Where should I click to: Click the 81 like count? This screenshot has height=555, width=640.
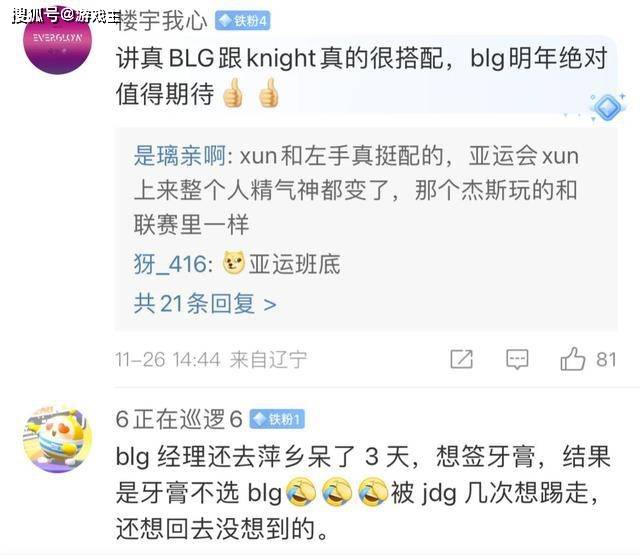coord(606,360)
